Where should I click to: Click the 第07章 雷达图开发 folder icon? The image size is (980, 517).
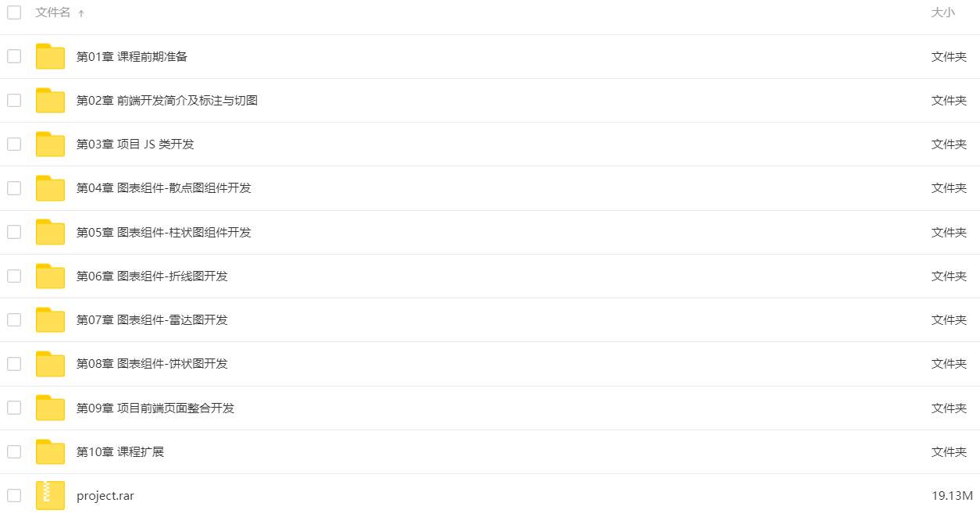tap(50, 320)
